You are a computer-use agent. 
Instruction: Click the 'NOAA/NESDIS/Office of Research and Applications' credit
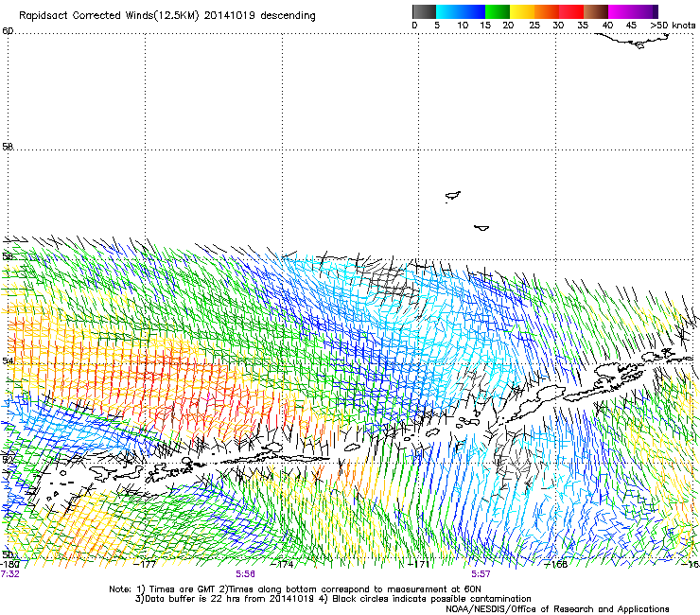[557, 609]
